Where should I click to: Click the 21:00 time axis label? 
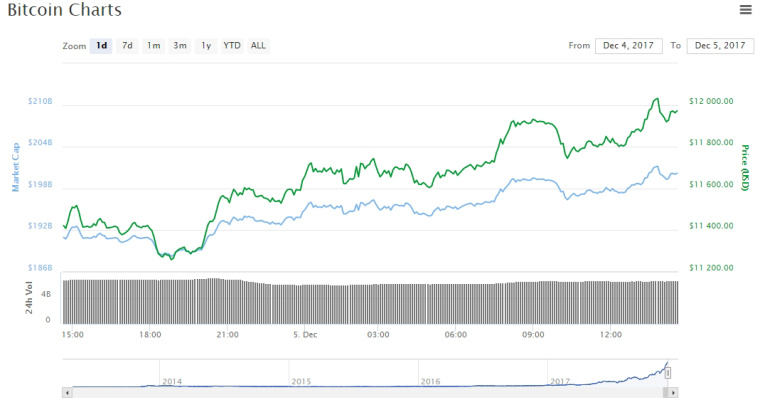(228, 335)
